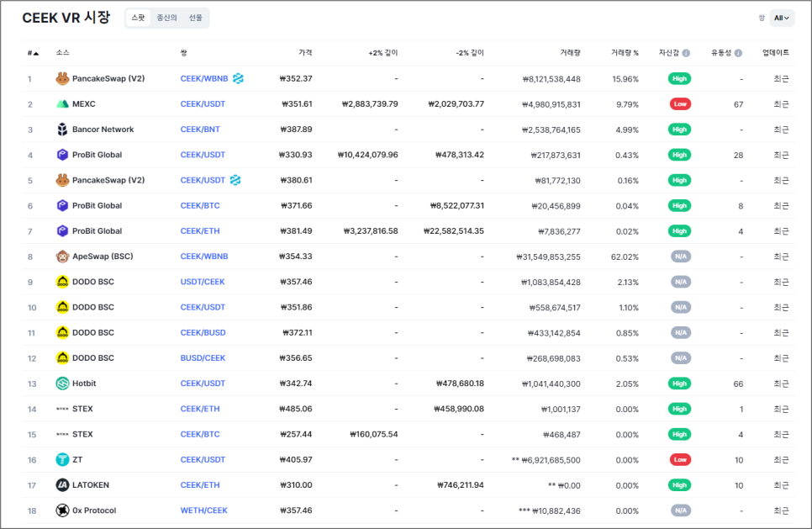Switch to the 선물 tab

[x=195, y=18]
